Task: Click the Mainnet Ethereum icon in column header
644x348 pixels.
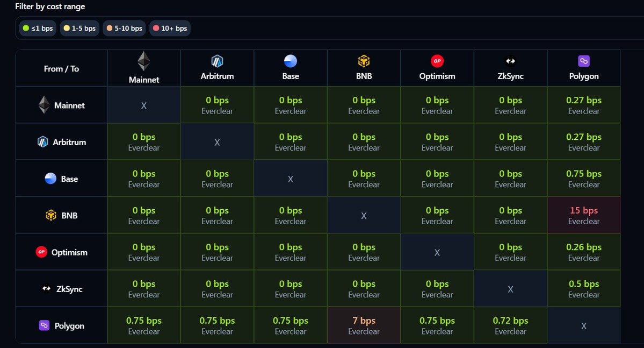Action: tap(144, 61)
